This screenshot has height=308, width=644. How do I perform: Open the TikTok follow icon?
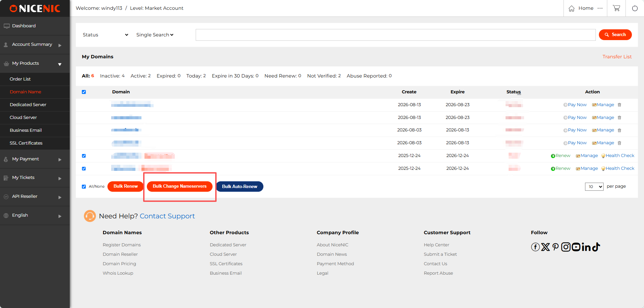596,247
